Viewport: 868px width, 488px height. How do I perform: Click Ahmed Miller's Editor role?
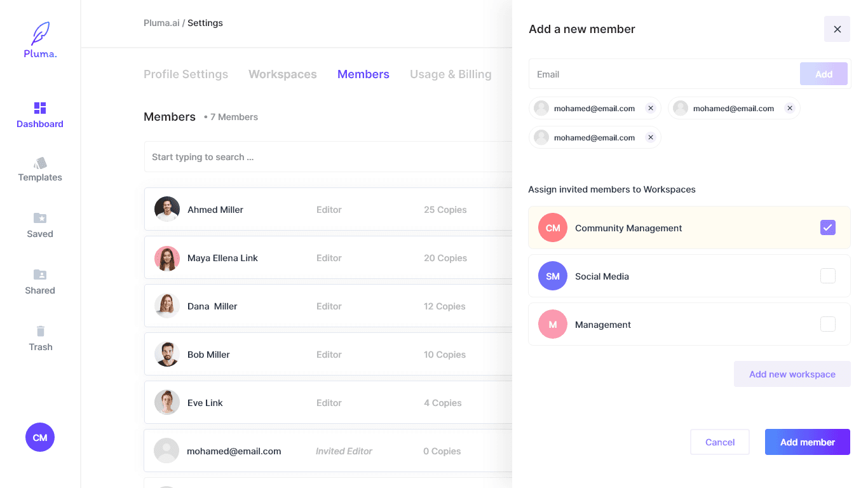click(329, 210)
